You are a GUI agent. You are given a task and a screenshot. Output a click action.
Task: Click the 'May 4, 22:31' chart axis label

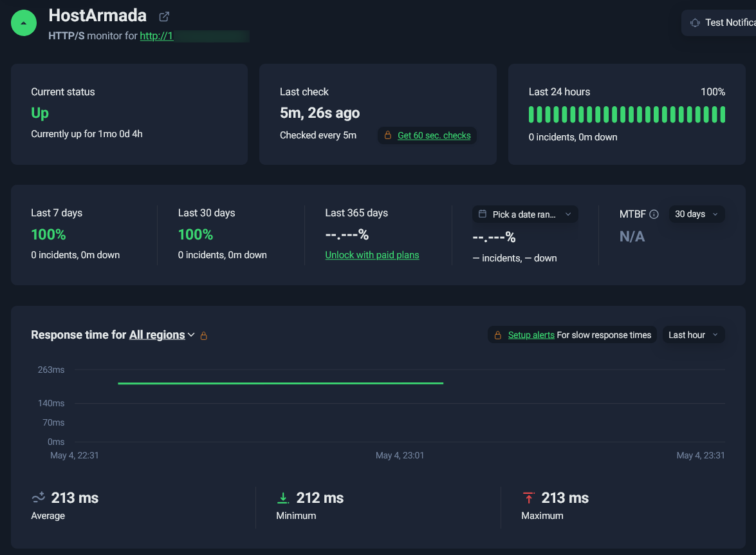(74, 455)
